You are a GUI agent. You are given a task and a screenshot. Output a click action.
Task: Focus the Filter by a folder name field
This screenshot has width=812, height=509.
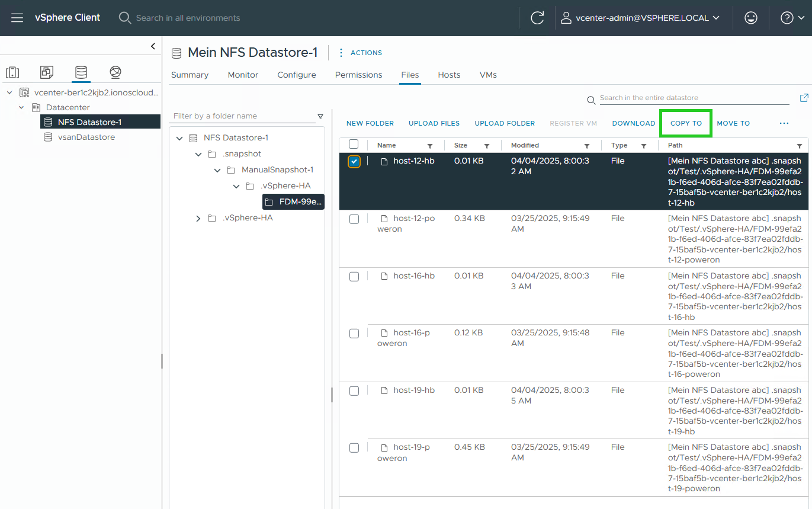pos(243,116)
